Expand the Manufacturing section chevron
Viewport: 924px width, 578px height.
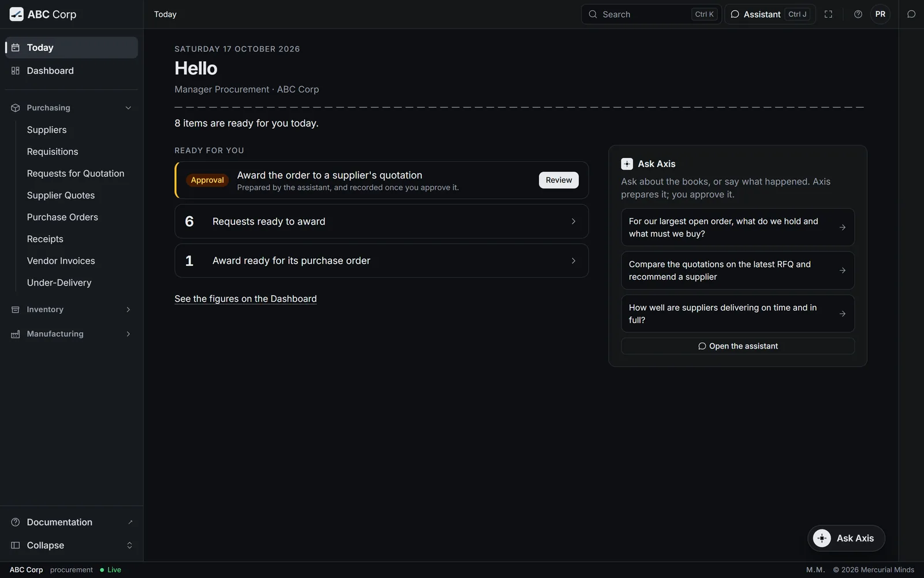pos(128,334)
